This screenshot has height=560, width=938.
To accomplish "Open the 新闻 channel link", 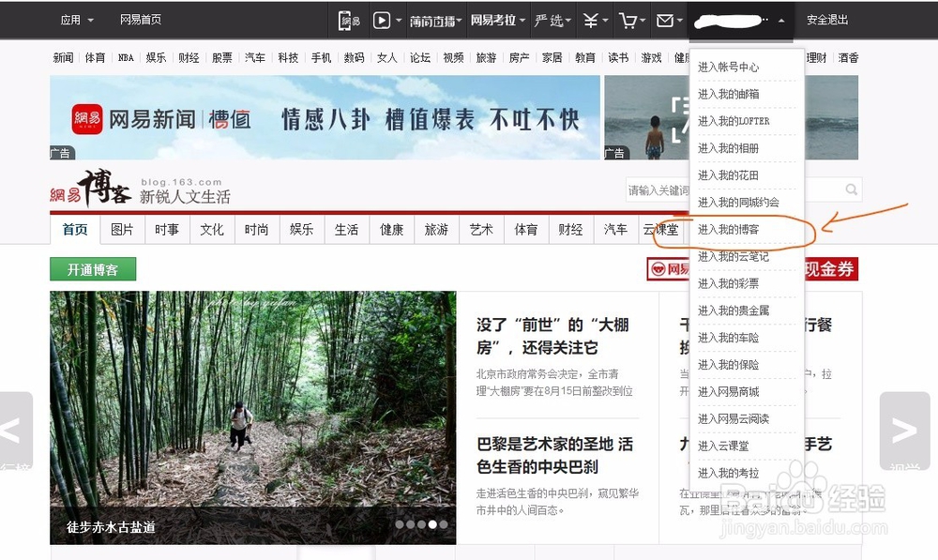I will pyautogui.click(x=64, y=58).
